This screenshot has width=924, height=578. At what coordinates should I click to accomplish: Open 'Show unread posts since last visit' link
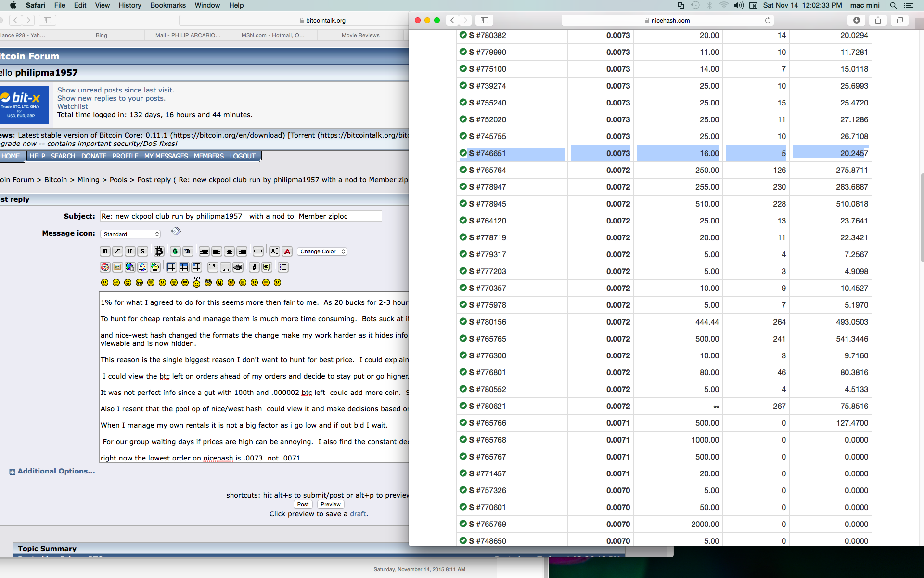tap(115, 90)
